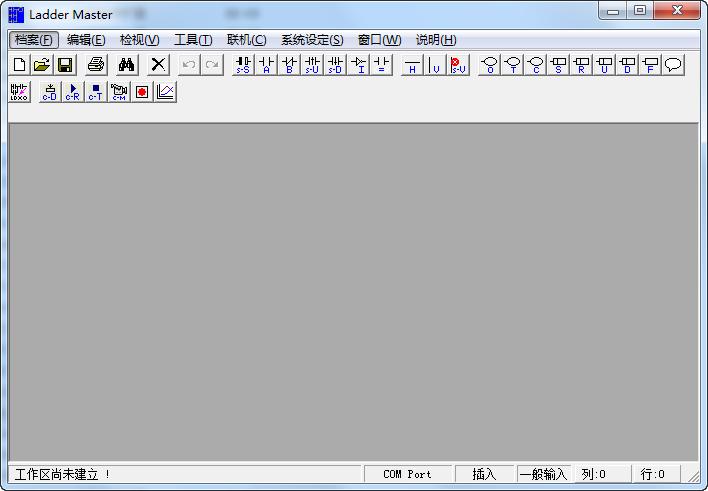Close the Ladder Master window

point(677,11)
